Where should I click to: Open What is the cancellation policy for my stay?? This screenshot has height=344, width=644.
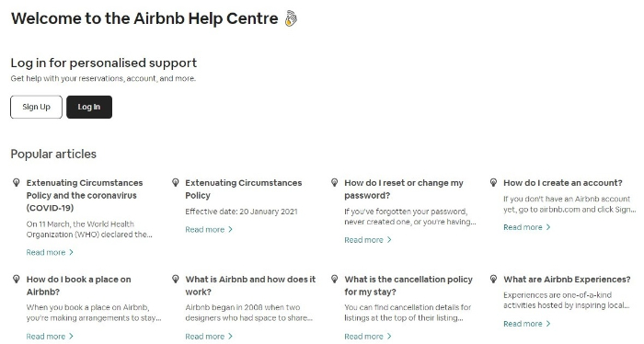pos(408,286)
